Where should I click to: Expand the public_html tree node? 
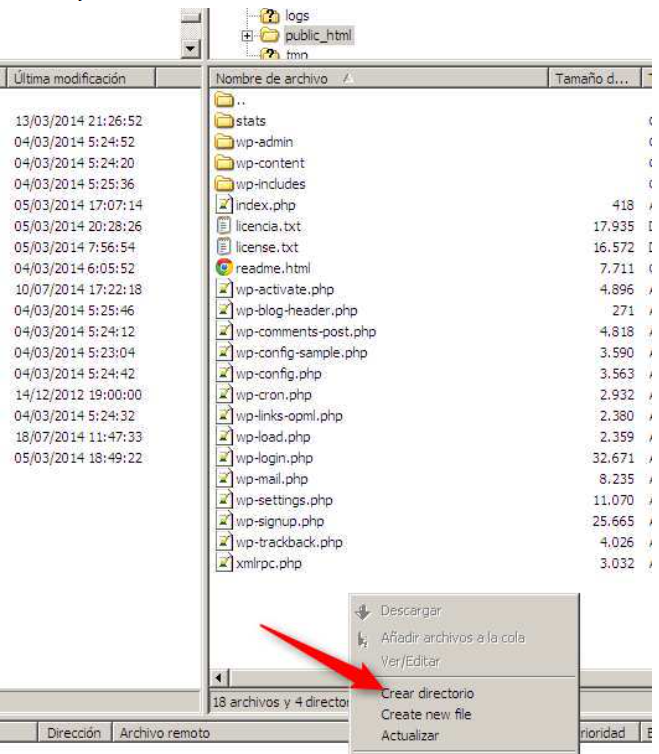[x=247, y=36]
